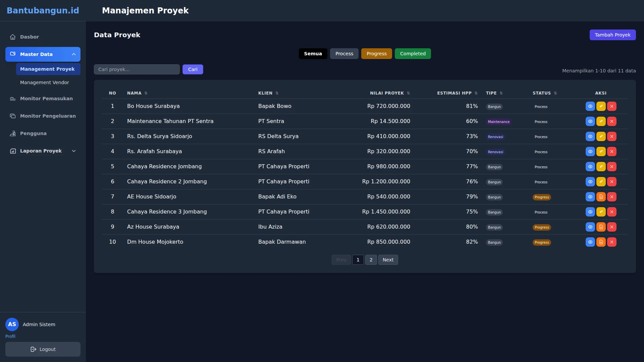This screenshot has width=644, height=362.
Task: Open the Profil link
Action: tap(10, 336)
